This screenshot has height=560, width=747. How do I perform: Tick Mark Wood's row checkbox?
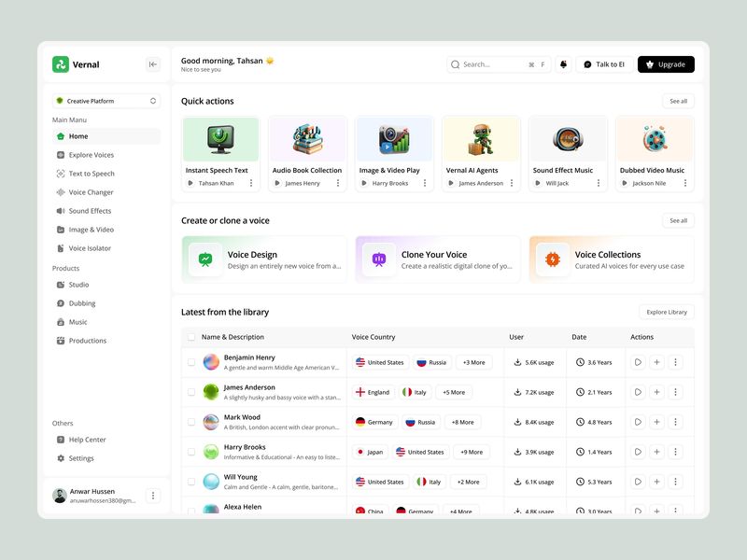click(x=191, y=422)
